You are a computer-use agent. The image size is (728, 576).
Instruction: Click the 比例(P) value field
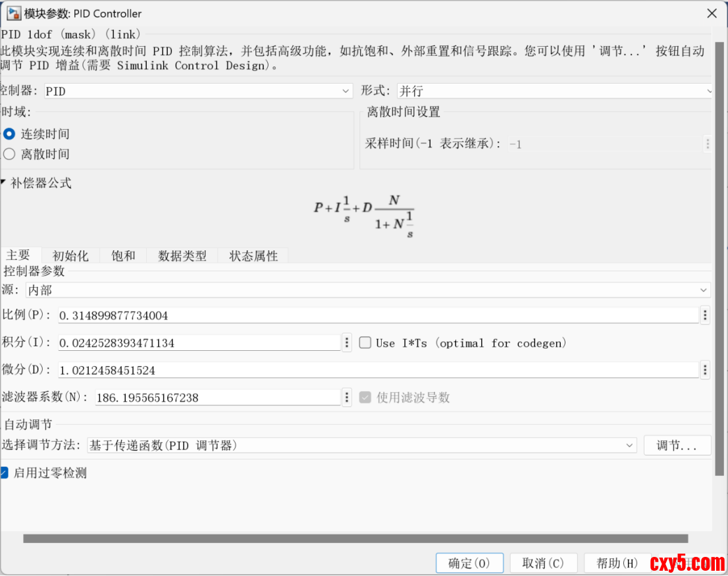378,315
